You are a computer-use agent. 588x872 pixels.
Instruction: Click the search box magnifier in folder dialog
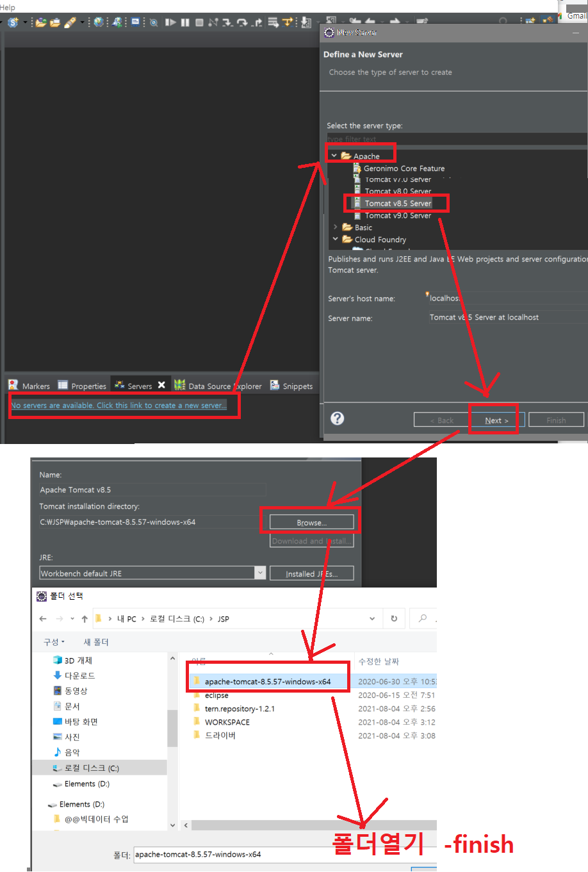[x=423, y=618]
